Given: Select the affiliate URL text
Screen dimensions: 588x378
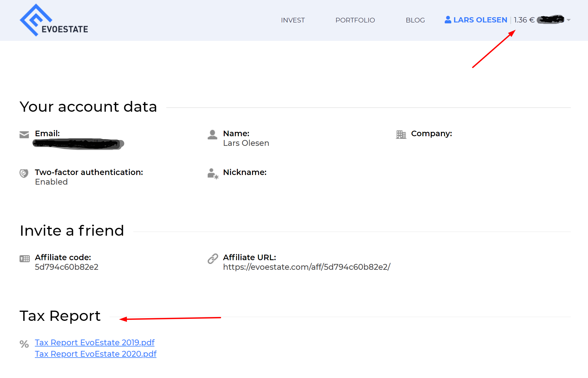Looking at the screenshot, I should tap(307, 267).
